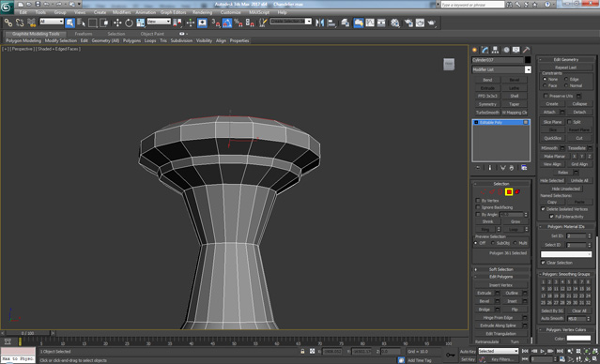Open the Selected key filter dropdown
This screenshot has height=364, width=600.
[x=499, y=351]
